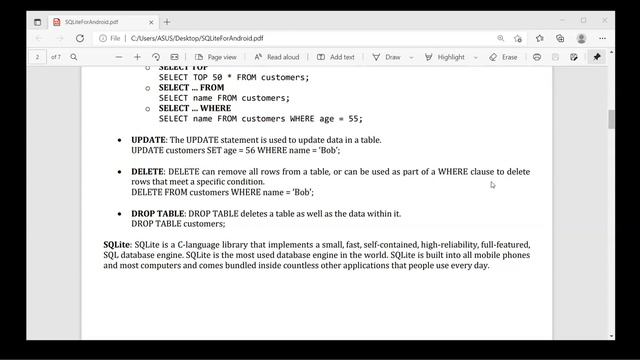
Task: Click the bold 'DELETE' keyword
Action: [147, 172]
